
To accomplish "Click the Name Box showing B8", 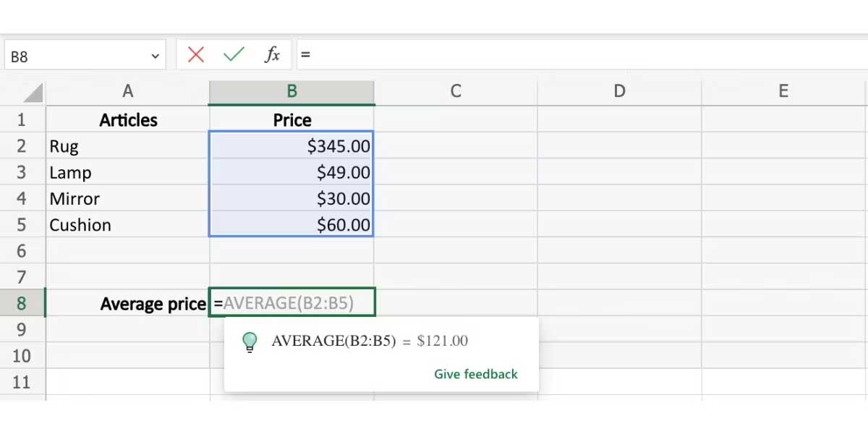I will pyautogui.click(x=72, y=54).
